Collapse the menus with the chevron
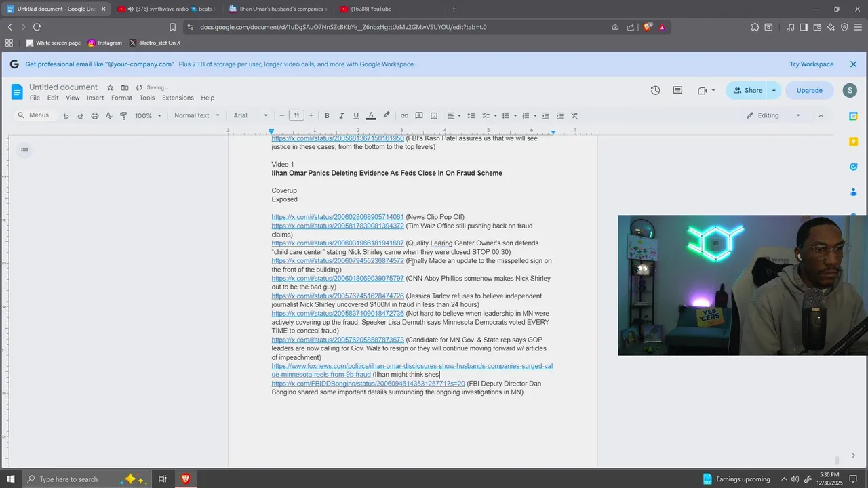This screenshot has height=488, width=868. 821,116
